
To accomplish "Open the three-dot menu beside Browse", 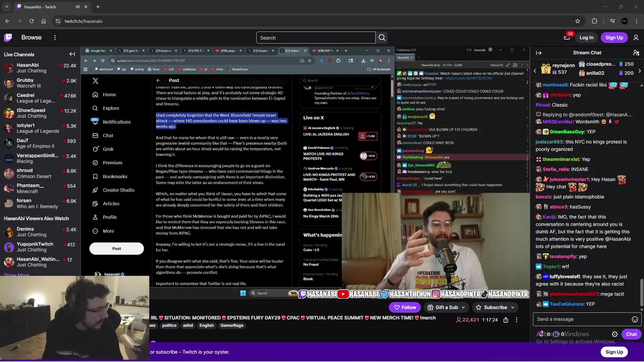I will [55, 37].
